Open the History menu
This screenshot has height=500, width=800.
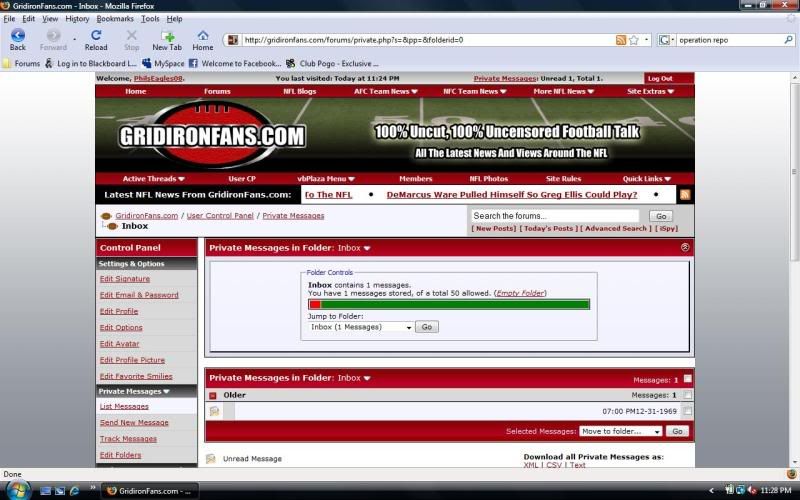[x=77, y=19]
